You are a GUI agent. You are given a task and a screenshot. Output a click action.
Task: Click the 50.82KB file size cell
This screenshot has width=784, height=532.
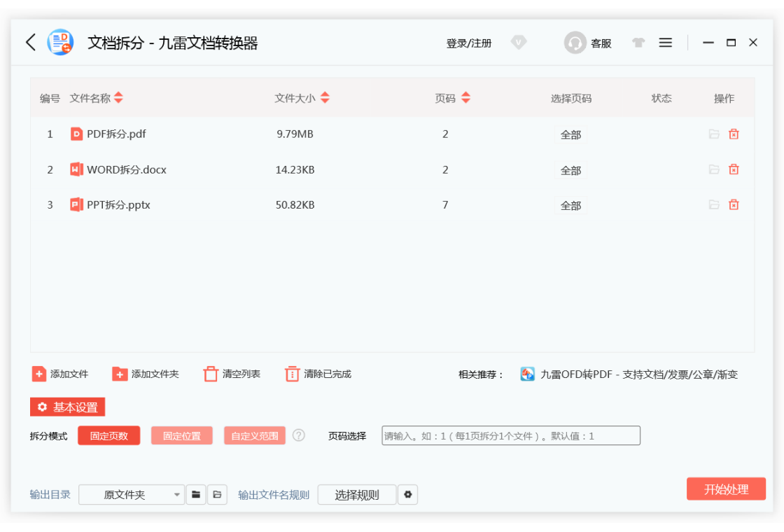tap(295, 205)
